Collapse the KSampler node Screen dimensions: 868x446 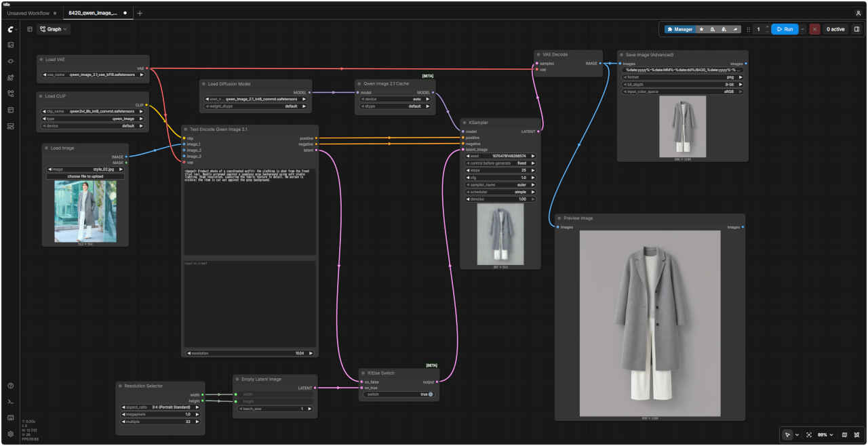pyautogui.click(x=465, y=123)
